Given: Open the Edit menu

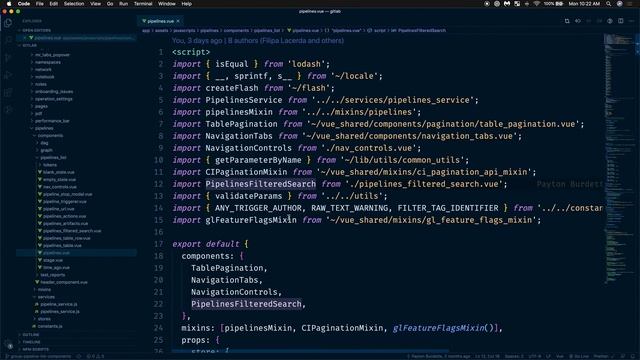Looking at the screenshot, I should tap(53, 4).
